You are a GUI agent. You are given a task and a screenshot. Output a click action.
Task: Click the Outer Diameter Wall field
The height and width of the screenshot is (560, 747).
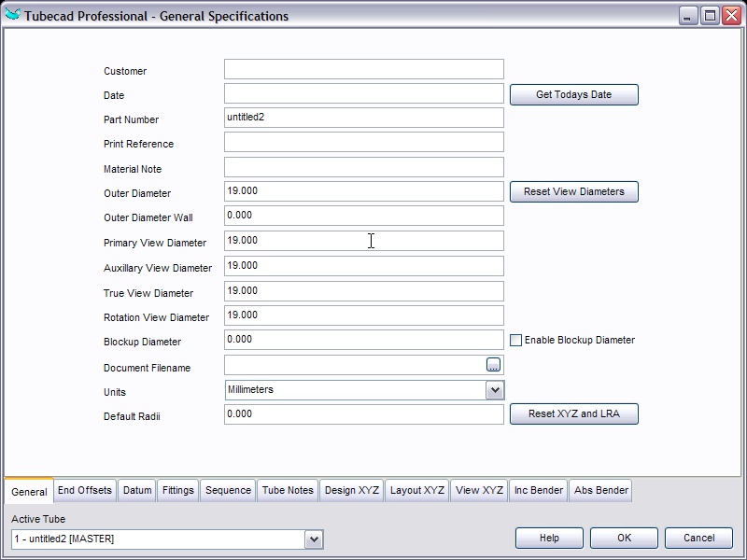363,216
